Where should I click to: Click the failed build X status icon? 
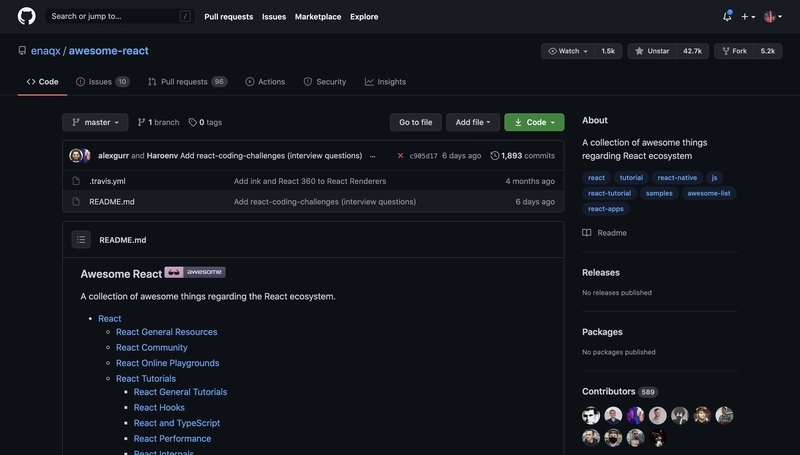tap(401, 156)
